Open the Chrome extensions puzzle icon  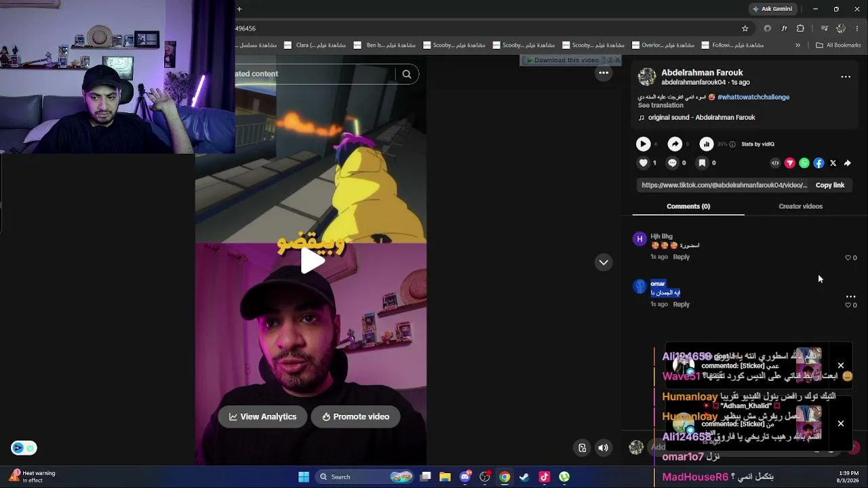(x=800, y=28)
